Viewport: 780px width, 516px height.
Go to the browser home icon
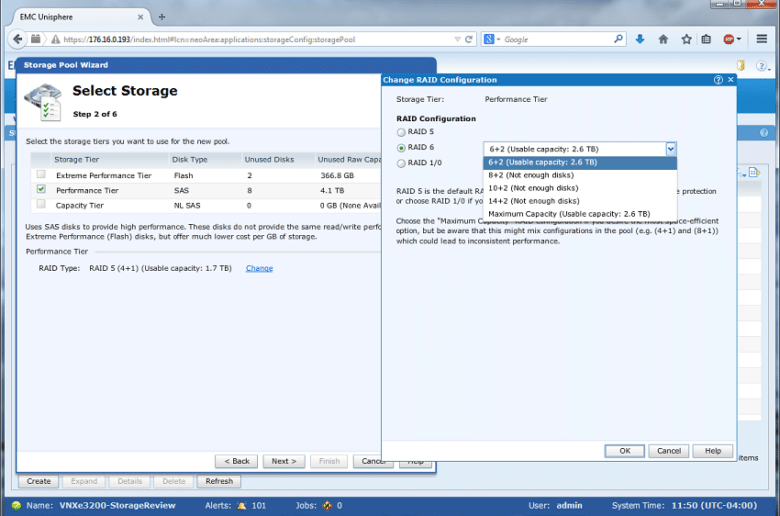pyautogui.click(x=663, y=39)
